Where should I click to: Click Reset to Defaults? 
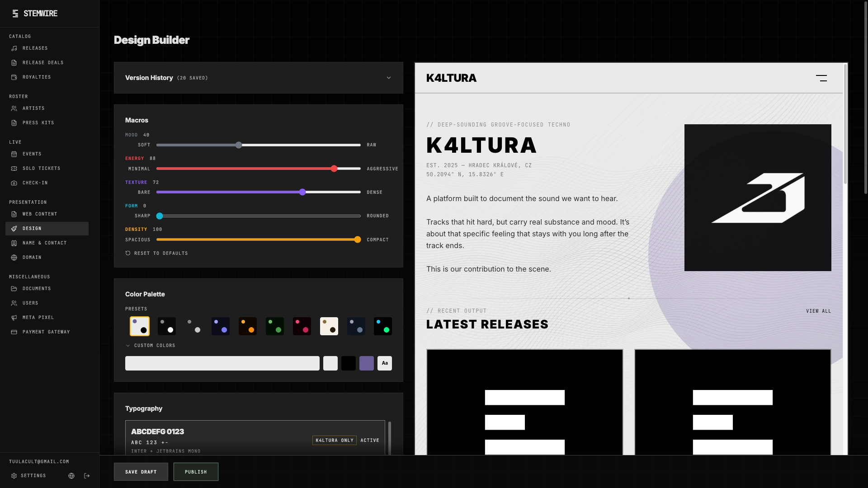pyautogui.click(x=156, y=253)
